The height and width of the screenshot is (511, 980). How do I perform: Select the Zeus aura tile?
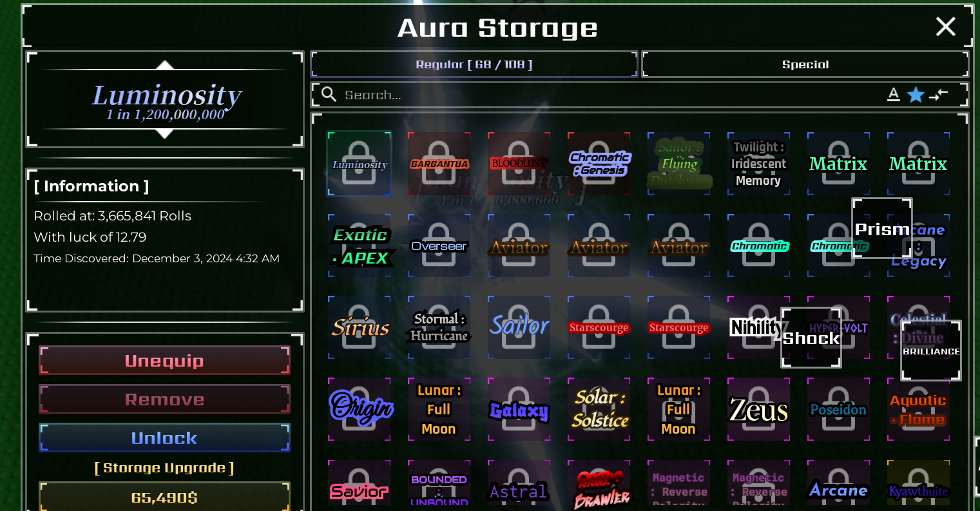tap(758, 409)
